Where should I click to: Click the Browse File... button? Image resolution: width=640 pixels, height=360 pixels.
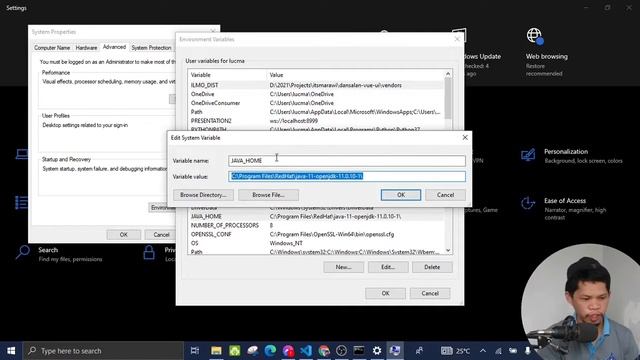pos(268,195)
